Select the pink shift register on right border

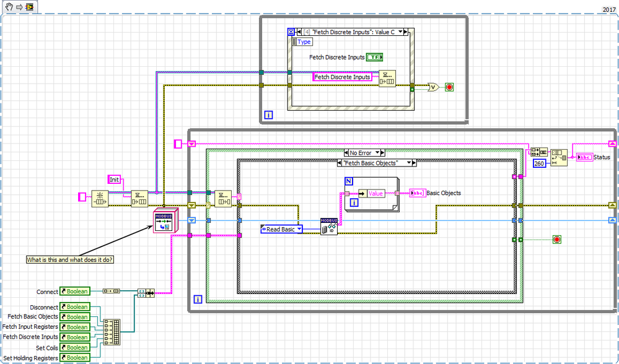(612, 144)
